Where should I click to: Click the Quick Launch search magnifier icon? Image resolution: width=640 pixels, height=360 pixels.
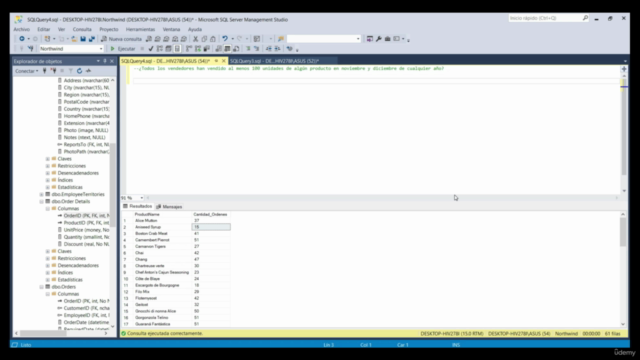click(x=585, y=18)
